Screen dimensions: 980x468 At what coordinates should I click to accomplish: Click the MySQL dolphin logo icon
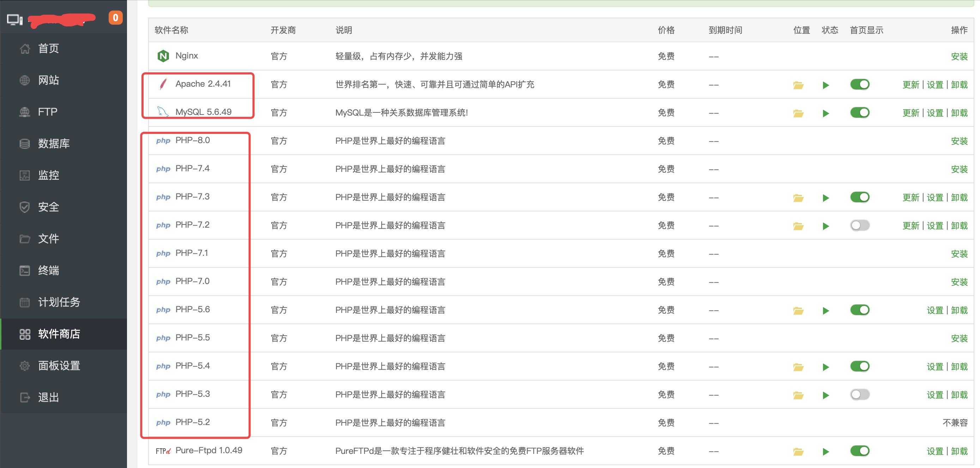(163, 111)
